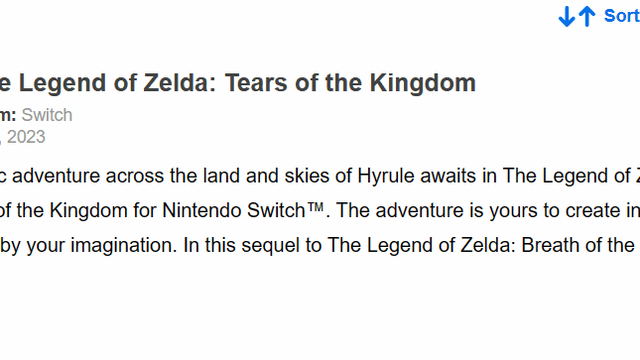Open the Sort options label
640x360 pixels.
tap(622, 16)
